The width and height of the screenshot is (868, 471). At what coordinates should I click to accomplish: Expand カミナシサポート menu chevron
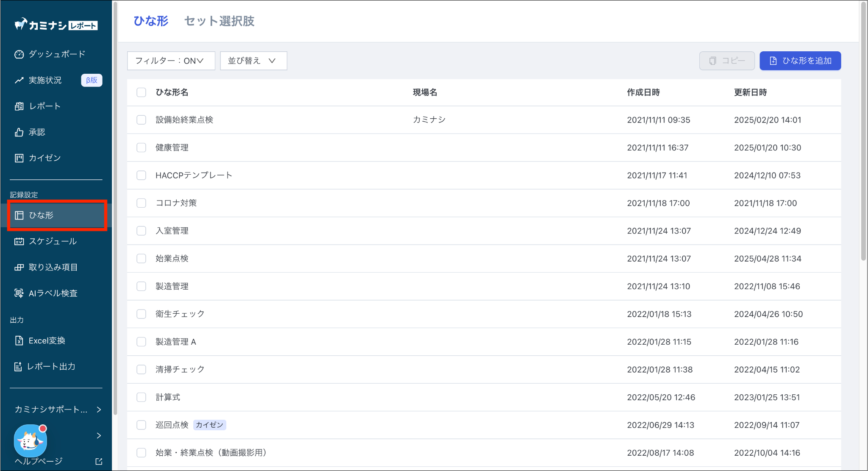[99, 410]
